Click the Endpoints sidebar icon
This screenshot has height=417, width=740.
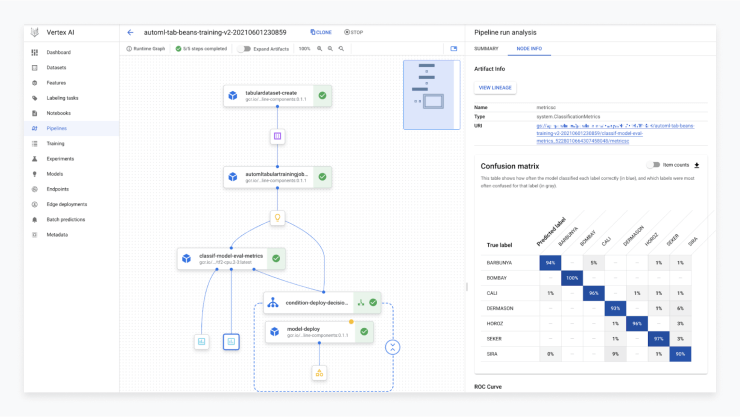pos(34,189)
